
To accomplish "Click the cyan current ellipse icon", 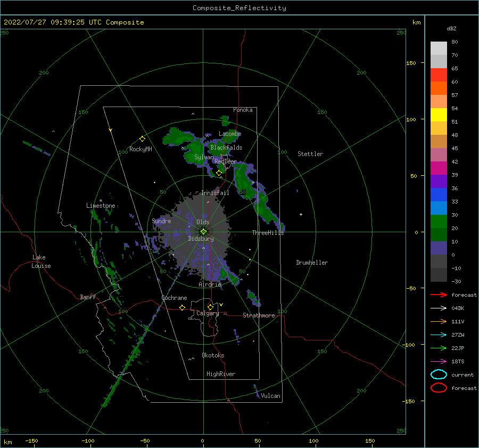I will pos(439,374).
